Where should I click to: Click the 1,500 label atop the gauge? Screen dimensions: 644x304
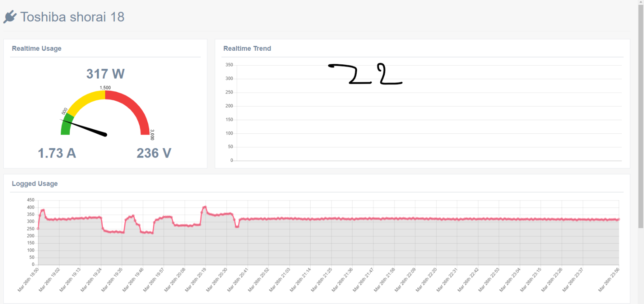(x=105, y=87)
